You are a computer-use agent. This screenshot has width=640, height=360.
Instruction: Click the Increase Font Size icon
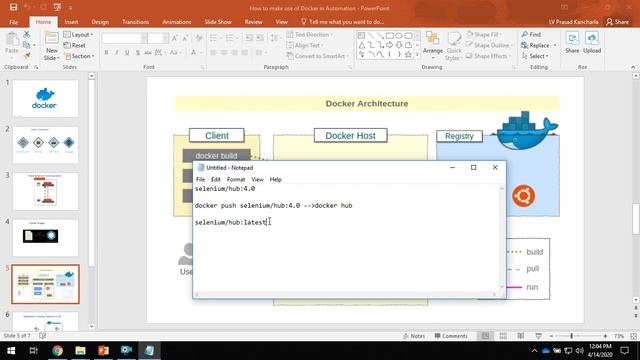[x=175, y=38]
